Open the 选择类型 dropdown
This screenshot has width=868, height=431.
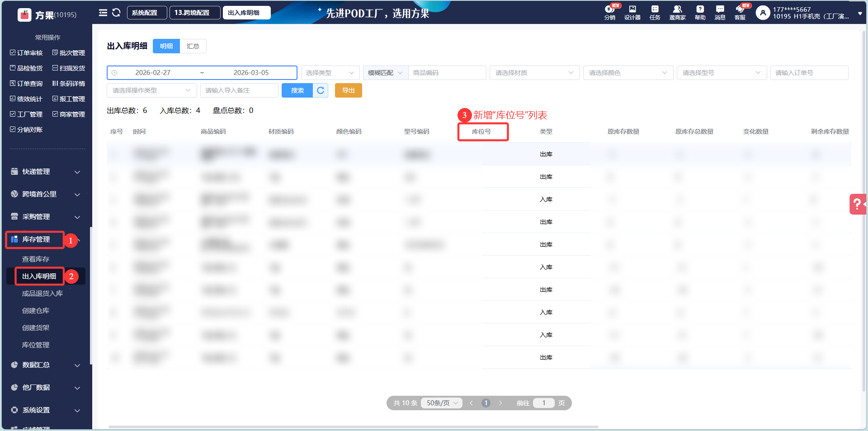click(330, 73)
